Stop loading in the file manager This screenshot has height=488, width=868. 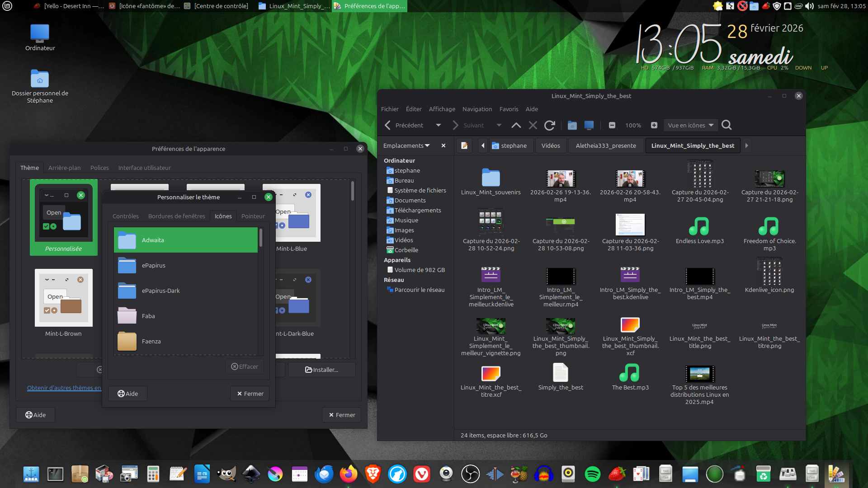pos(533,125)
